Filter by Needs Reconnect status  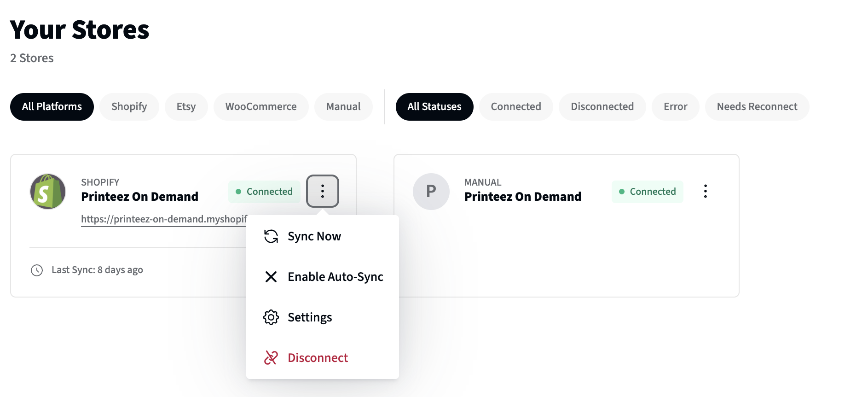click(x=757, y=107)
